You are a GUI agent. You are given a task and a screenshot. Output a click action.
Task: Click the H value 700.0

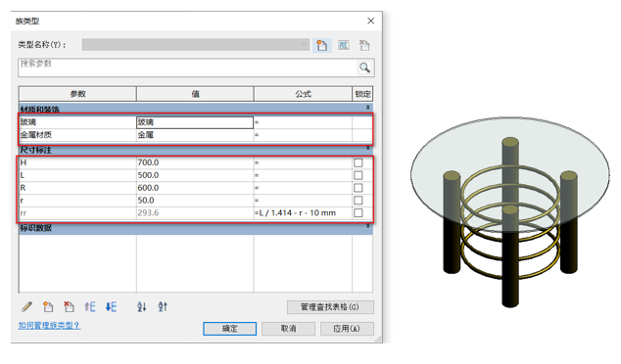195,162
